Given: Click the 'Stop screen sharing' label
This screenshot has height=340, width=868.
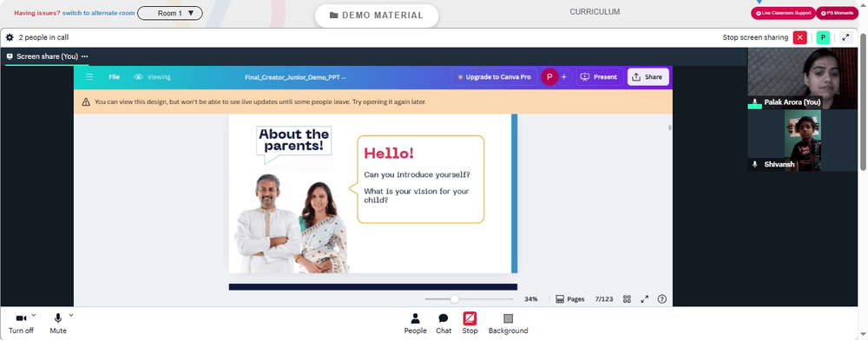Looking at the screenshot, I should [755, 37].
